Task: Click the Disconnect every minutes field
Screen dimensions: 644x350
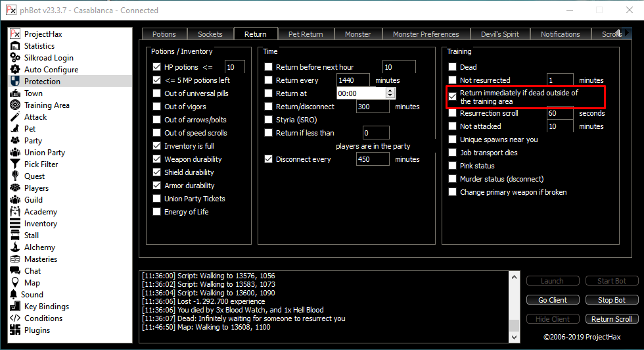Action: [x=372, y=159]
